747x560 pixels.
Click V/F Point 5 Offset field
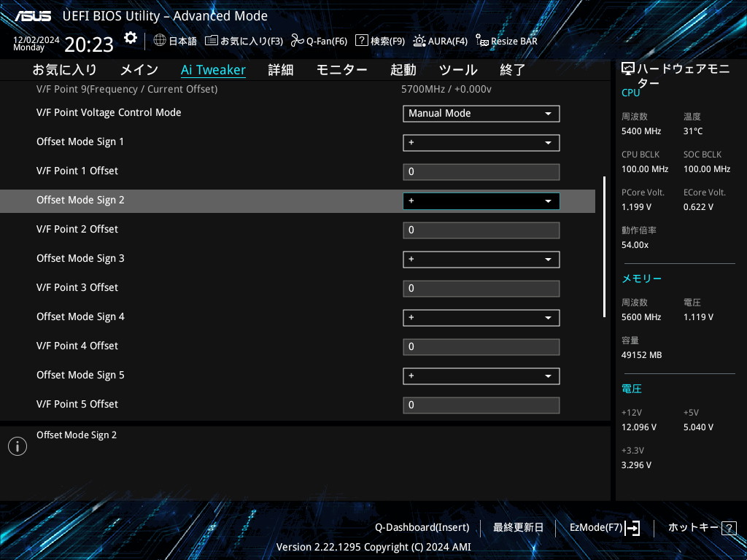coord(481,405)
